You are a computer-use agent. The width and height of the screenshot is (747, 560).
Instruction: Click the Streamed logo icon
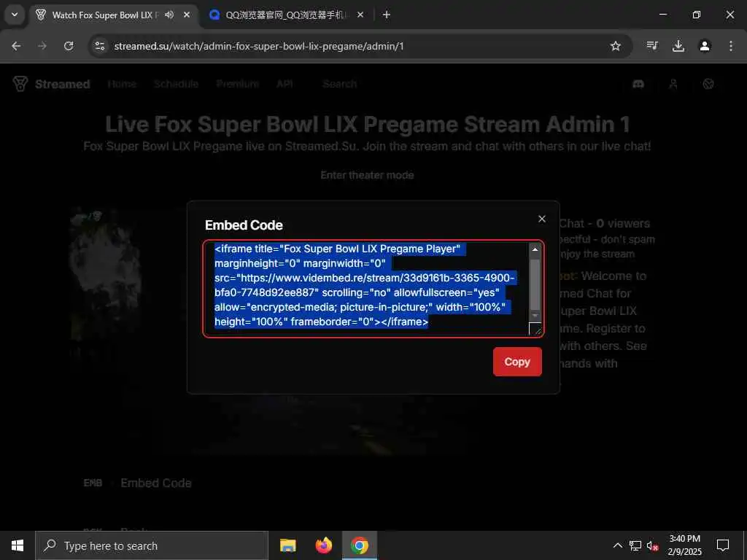tap(20, 84)
